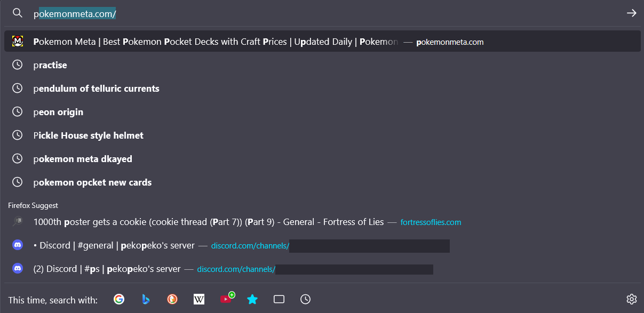
Task: Choose "pendulum of telluric currents" suggestion
Action: point(322,89)
